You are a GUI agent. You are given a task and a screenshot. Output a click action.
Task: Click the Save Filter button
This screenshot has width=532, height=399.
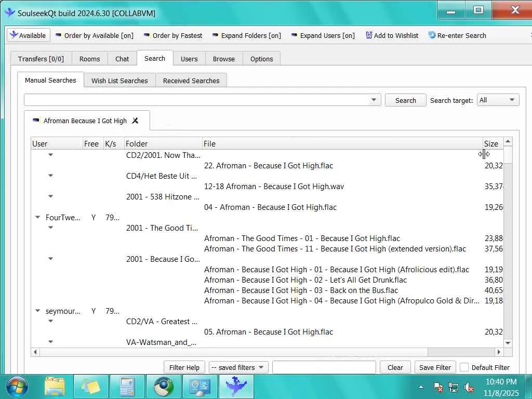[x=435, y=367]
